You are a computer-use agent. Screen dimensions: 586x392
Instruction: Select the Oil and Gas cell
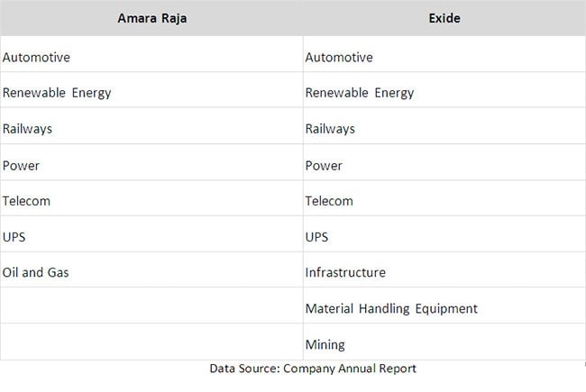[x=36, y=272]
